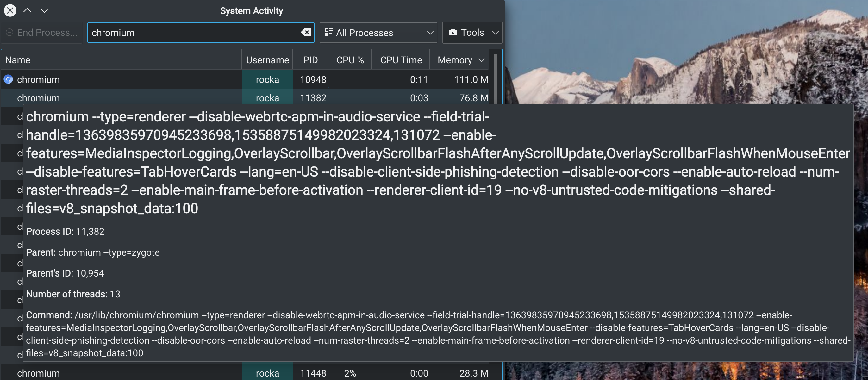Click the sort arrow on the Memory column
The image size is (868, 380).
(481, 59)
